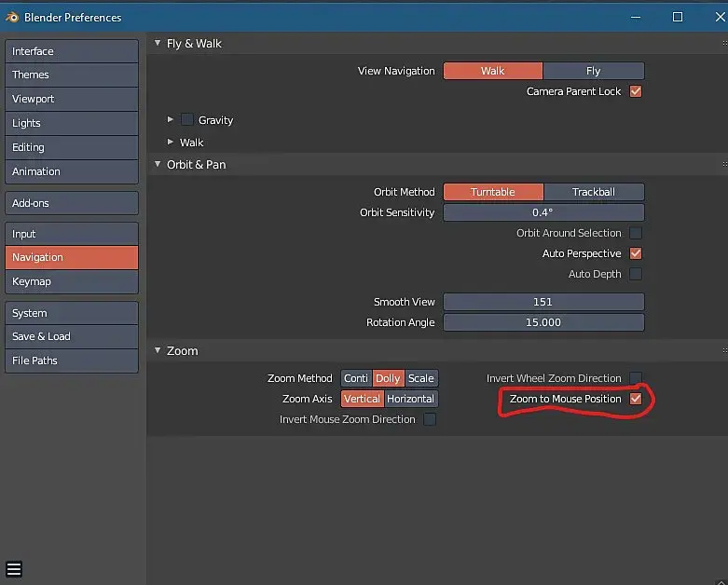Click the Smooth View value field

543,302
